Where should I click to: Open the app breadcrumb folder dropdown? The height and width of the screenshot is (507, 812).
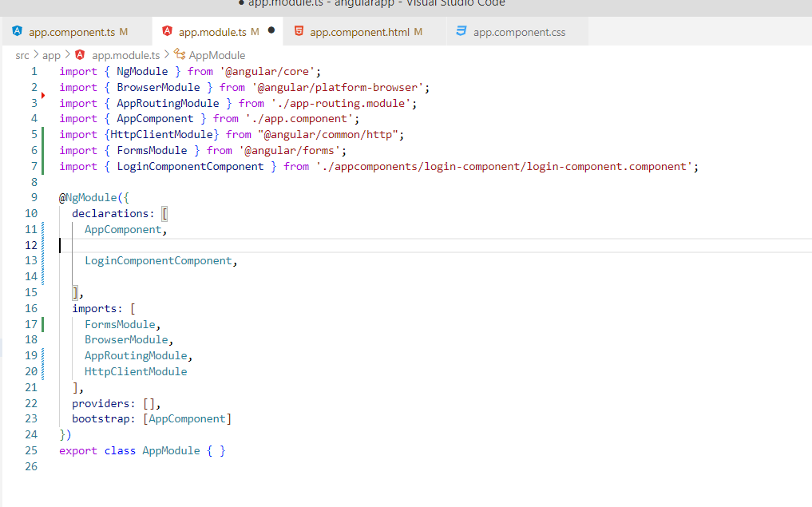pos(51,55)
